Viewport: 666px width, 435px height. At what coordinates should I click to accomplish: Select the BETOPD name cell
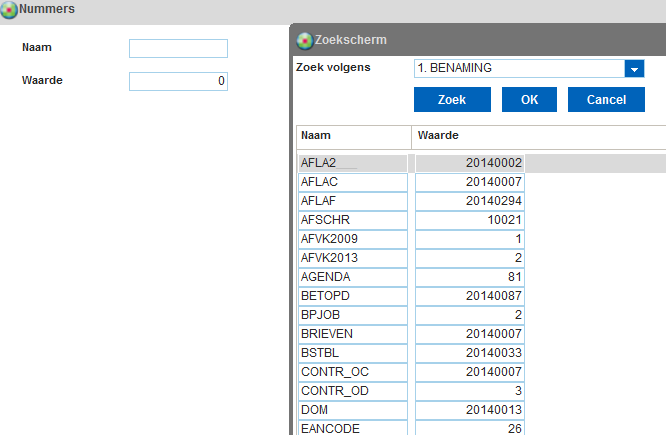point(353,296)
